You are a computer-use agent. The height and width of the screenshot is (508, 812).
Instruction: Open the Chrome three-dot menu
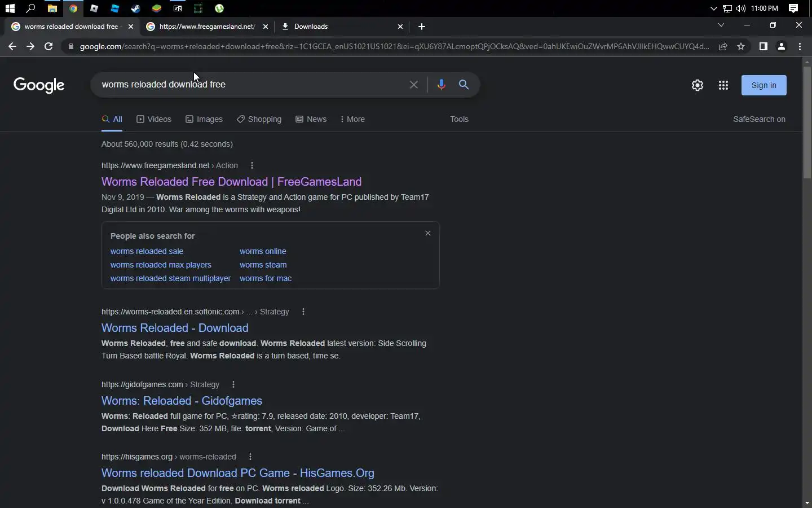pos(800,46)
